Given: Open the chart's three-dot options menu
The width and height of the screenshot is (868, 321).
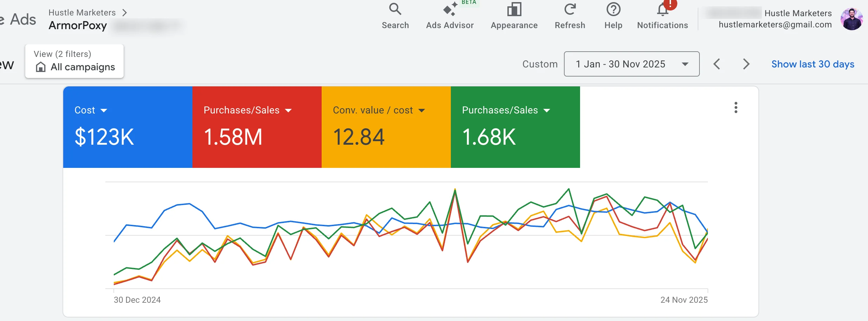Looking at the screenshot, I should 736,107.
